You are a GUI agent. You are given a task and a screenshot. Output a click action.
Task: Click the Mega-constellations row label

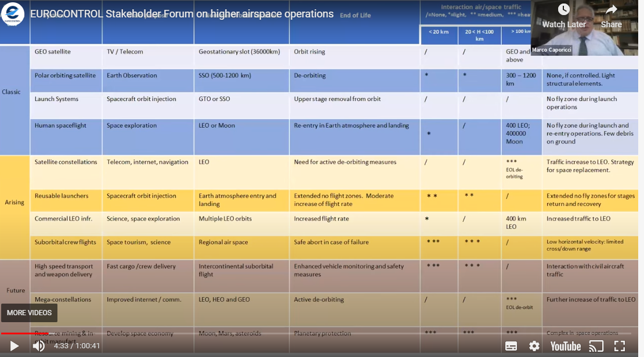pyautogui.click(x=63, y=300)
